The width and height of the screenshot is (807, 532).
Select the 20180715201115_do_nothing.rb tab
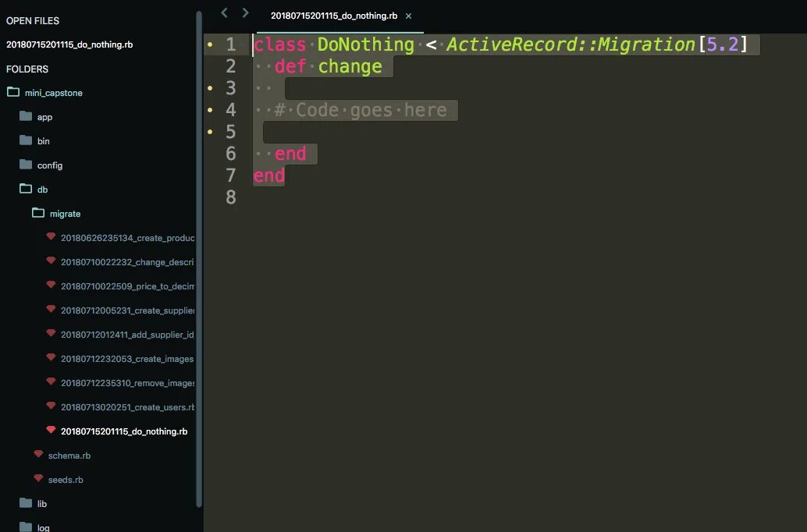tap(334, 16)
